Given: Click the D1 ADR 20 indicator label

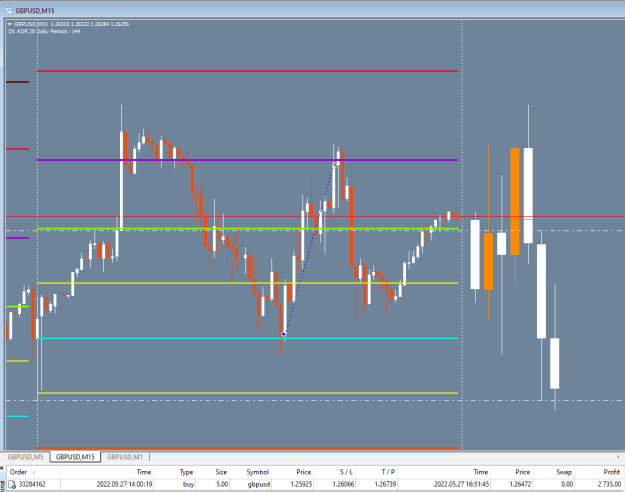Looking at the screenshot, I should point(44,31).
